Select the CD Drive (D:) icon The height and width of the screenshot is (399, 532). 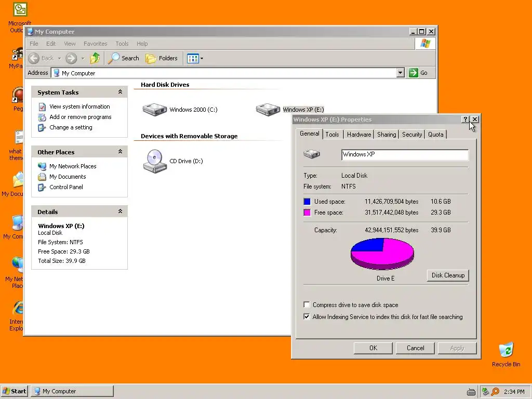155,161
